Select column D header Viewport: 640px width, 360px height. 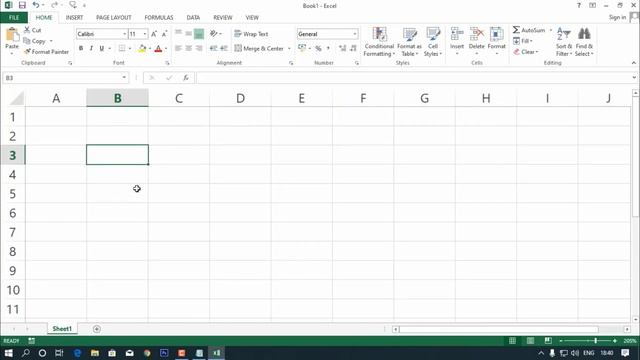[240, 98]
